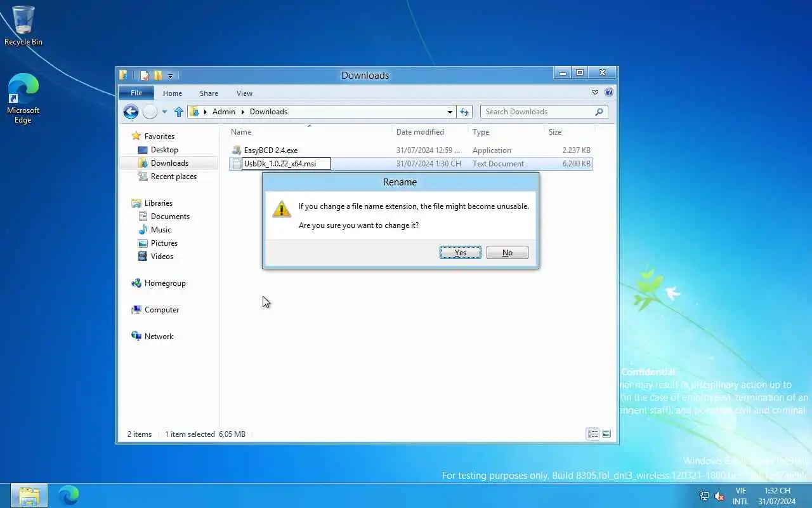The image size is (812, 508).
Task: Click the EasyBCD application icon
Action: (x=237, y=150)
